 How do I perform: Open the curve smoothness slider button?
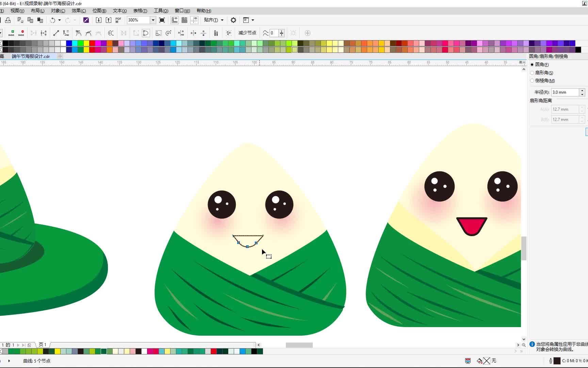click(282, 33)
